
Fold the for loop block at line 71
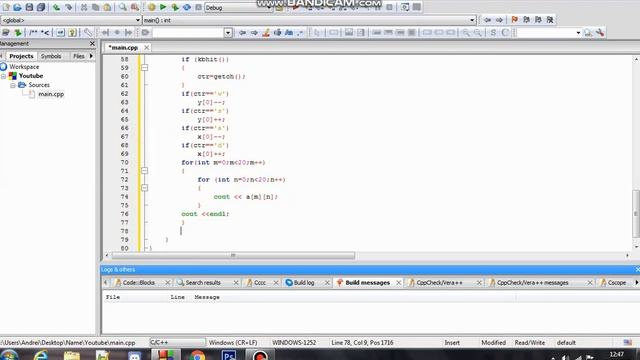click(x=144, y=171)
